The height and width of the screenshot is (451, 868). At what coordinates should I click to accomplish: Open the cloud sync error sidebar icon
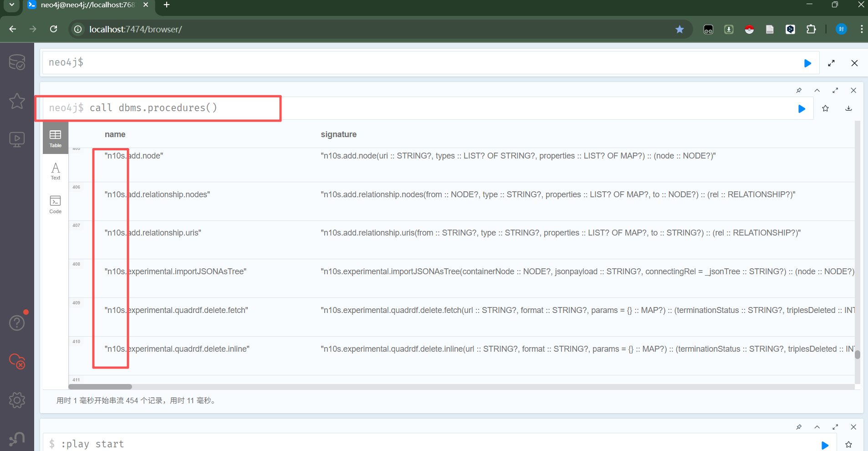pyautogui.click(x=17, y=361)
